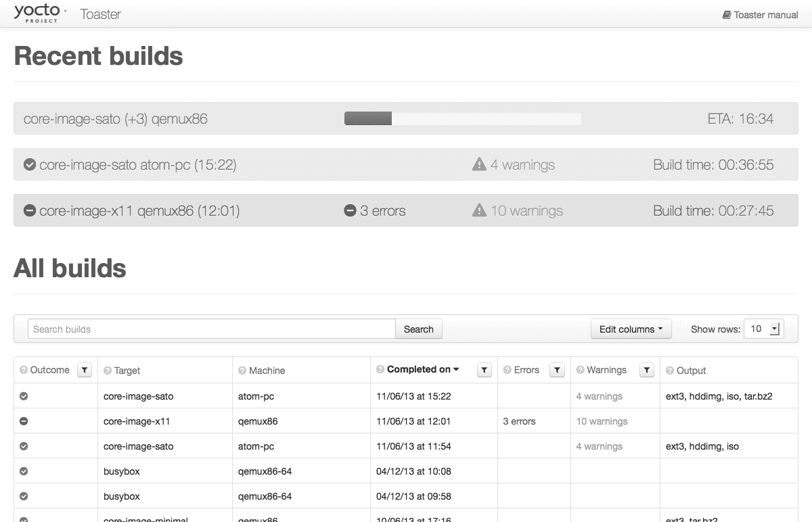
Task: Click help icon beside Output header
Action: tap(670, 371)
